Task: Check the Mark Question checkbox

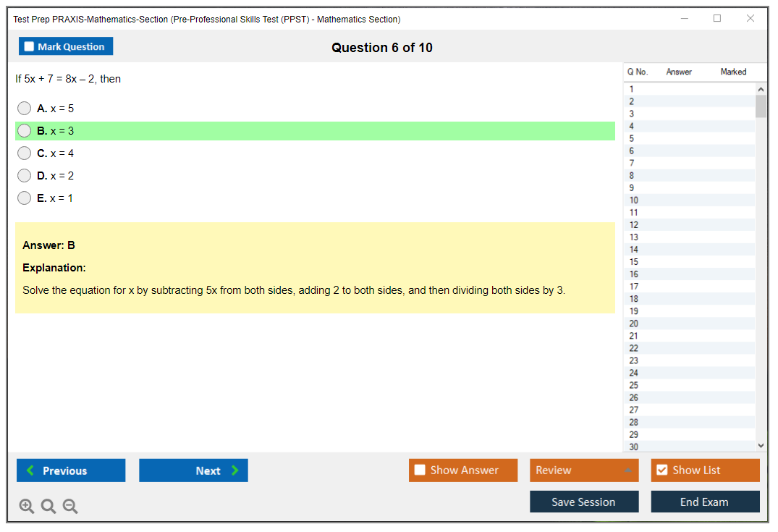Action: coord(30,47)
